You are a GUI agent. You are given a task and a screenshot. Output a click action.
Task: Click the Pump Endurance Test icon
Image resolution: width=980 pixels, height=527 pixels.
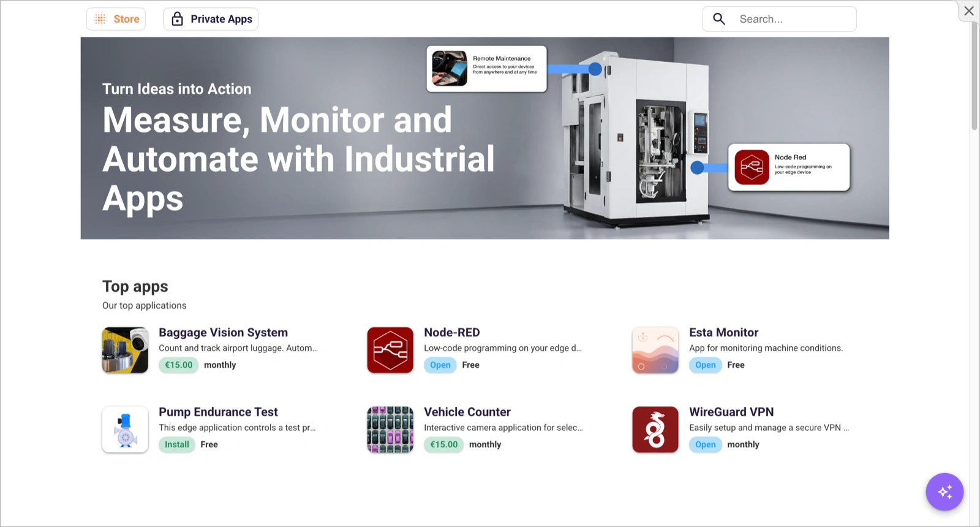click(x=125, y=430)
